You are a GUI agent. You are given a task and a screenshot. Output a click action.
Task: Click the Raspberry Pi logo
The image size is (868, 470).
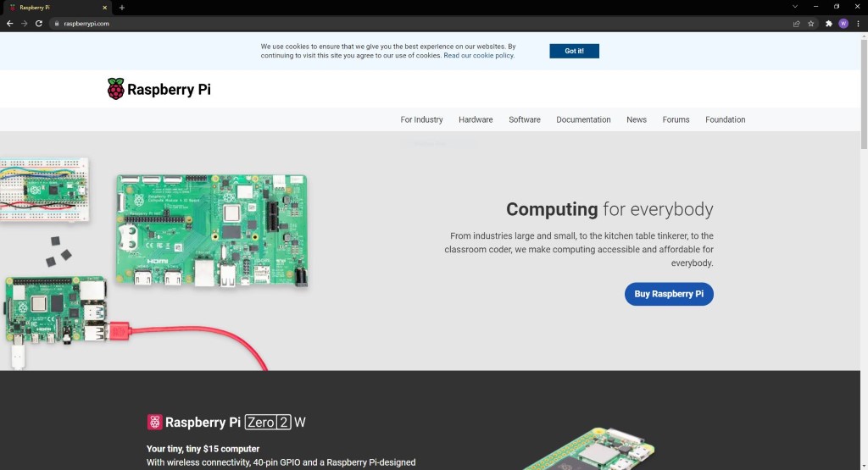[159, 89]
